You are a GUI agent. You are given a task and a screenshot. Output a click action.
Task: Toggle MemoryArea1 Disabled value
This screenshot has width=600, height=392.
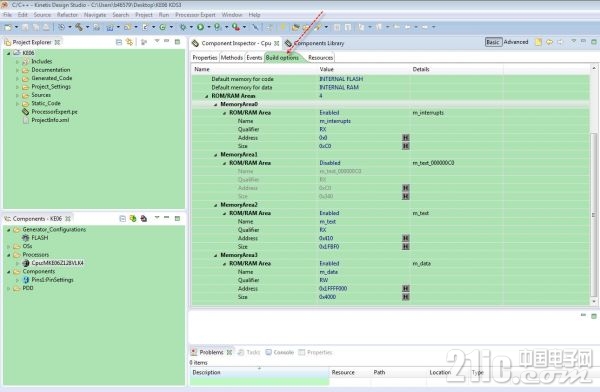(x=329, y=163)
